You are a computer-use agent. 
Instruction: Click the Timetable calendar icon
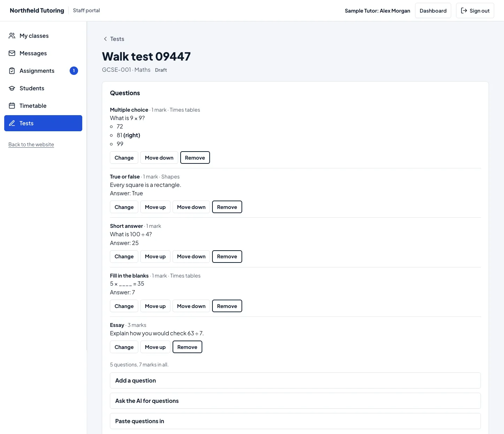(12, 106)
